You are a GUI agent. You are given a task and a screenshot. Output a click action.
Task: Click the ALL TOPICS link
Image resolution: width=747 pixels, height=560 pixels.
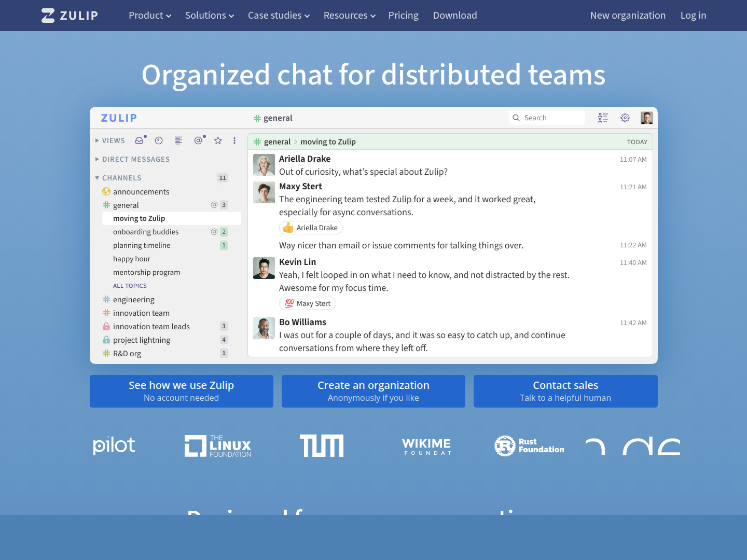[x=130, y=286]
